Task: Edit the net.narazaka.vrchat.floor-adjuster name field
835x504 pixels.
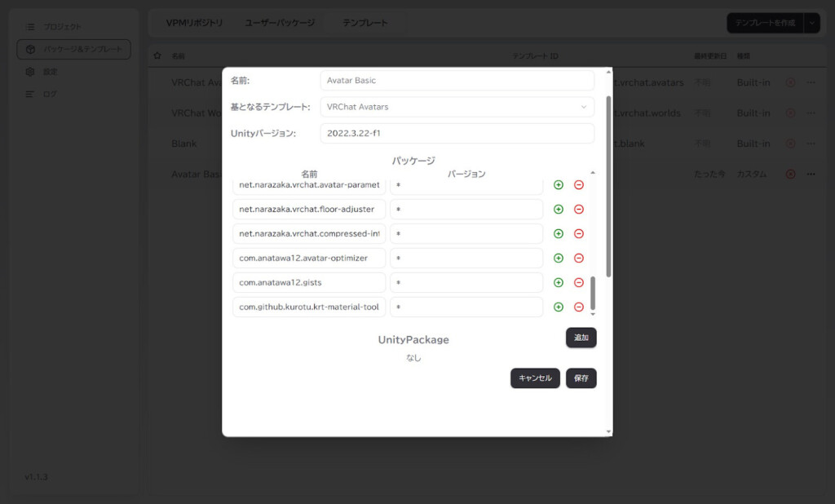Action: (309, 210)
